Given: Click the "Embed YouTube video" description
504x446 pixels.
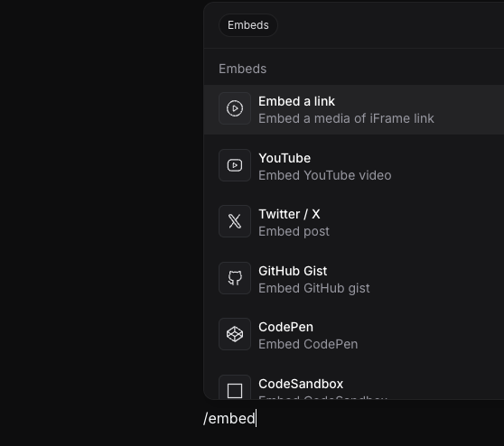Looking at the screenshot, I should [325, 175].
